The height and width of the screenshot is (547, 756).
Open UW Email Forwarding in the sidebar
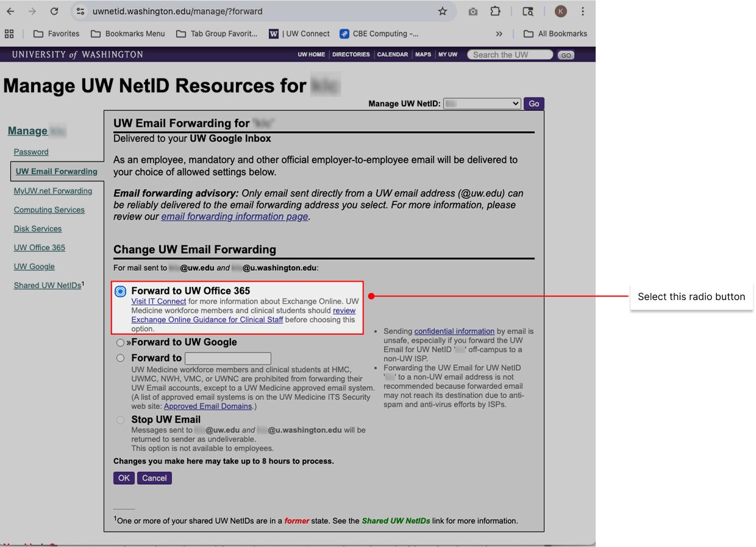(57, 171)
